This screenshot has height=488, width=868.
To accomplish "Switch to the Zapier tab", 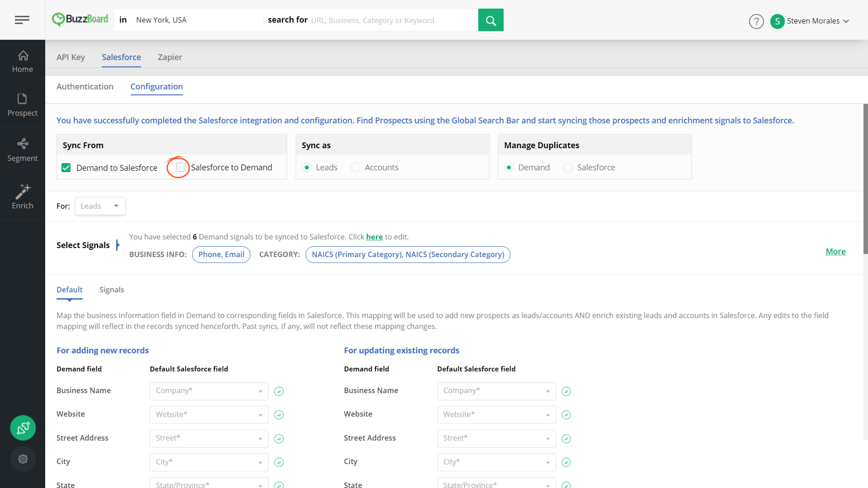I will coord(170,57).
